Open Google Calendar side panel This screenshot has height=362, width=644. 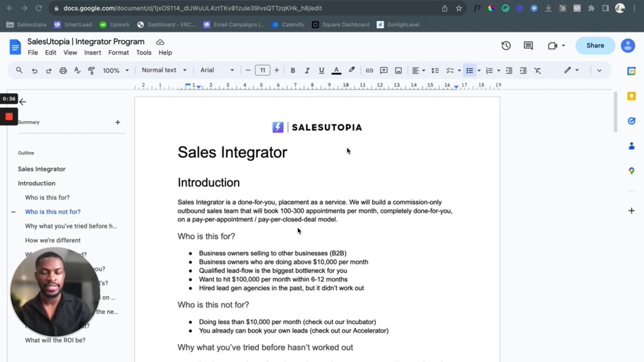pyautogui.click(x=631, y=71)
